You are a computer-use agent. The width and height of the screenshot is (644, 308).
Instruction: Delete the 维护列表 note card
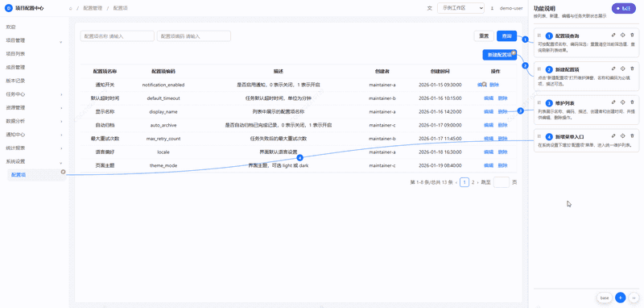tap(632, 102)
